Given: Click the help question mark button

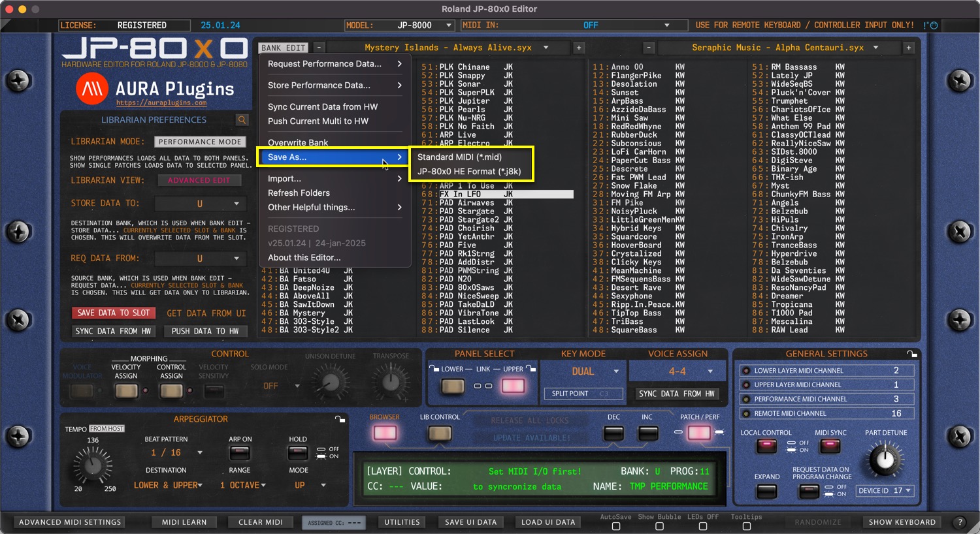Looking at the screenshot, I should click(960, 522).
